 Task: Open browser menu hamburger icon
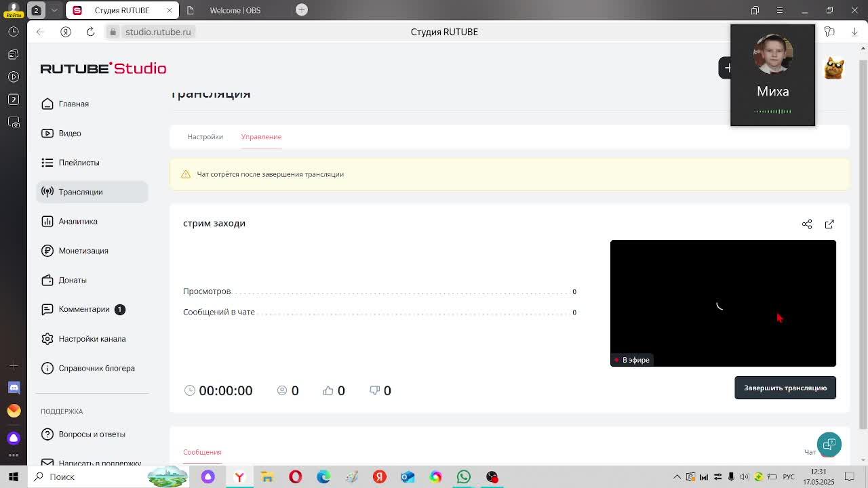(780, 10)
